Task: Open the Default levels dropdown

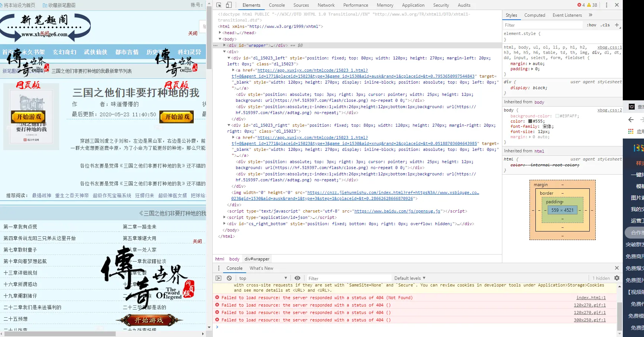Action: (410, 278)
